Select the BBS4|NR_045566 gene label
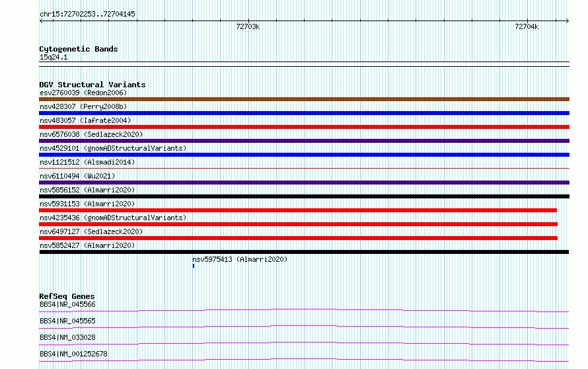 [x=67, y=304]
